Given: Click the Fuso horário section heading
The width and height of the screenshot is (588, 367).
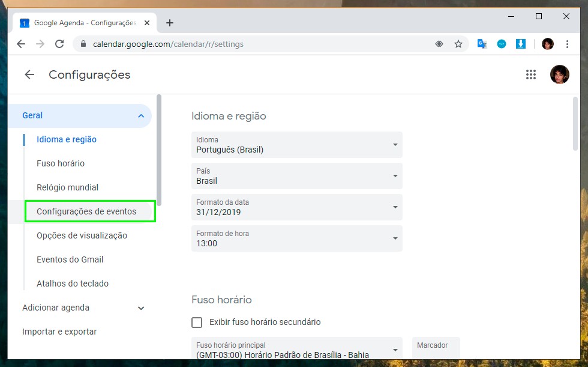Looking at the screenshot, I should coord(221,300).
